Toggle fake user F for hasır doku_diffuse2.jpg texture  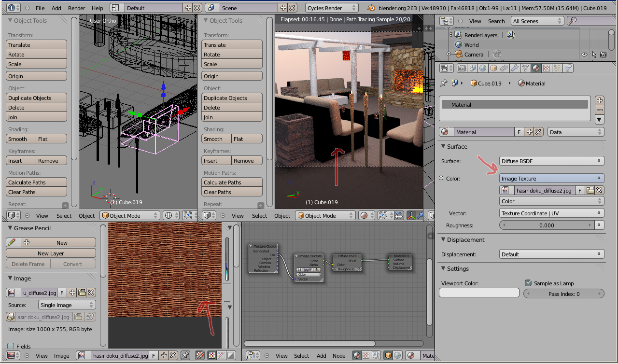580,190
